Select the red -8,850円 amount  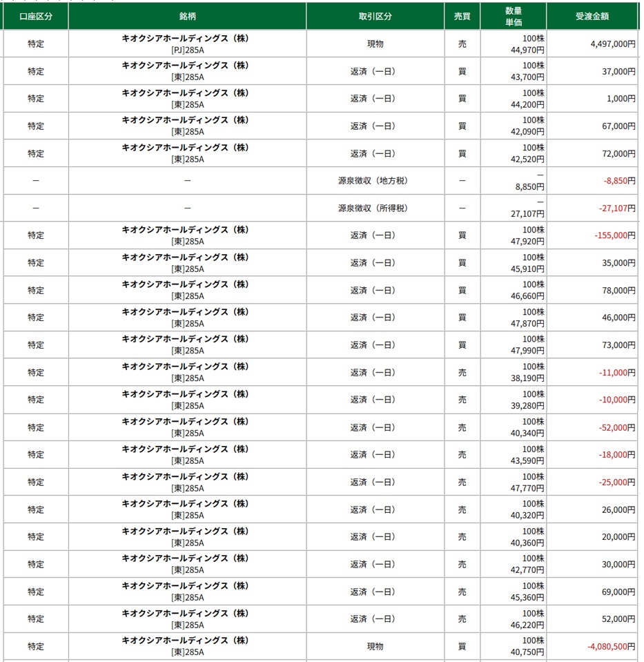coord(620,181)
